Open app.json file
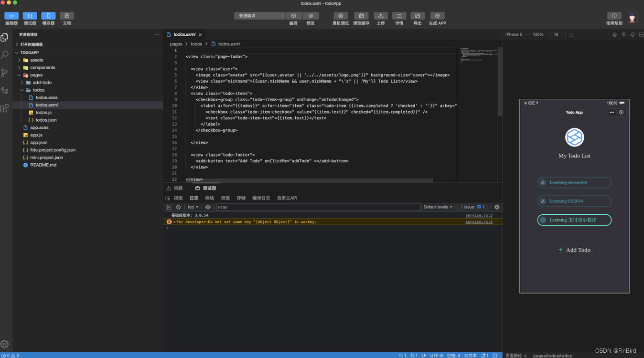This screenshot has height=358, width=644. (x=88, y=142)
